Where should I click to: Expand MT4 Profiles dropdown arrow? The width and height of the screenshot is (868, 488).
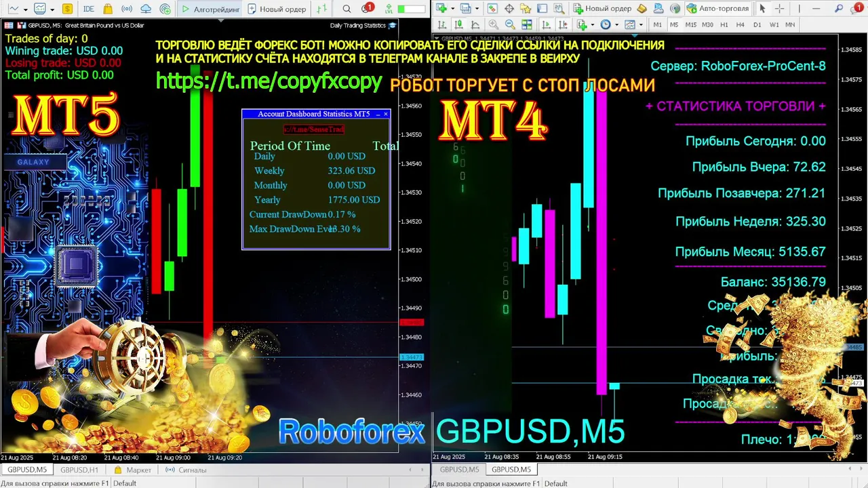(x=477, y=9)
